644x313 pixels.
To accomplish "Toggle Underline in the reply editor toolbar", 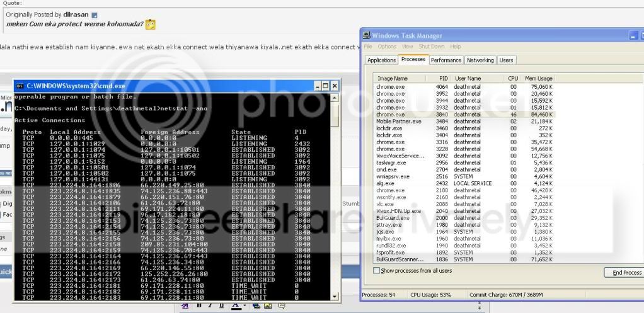I will 221,305.
